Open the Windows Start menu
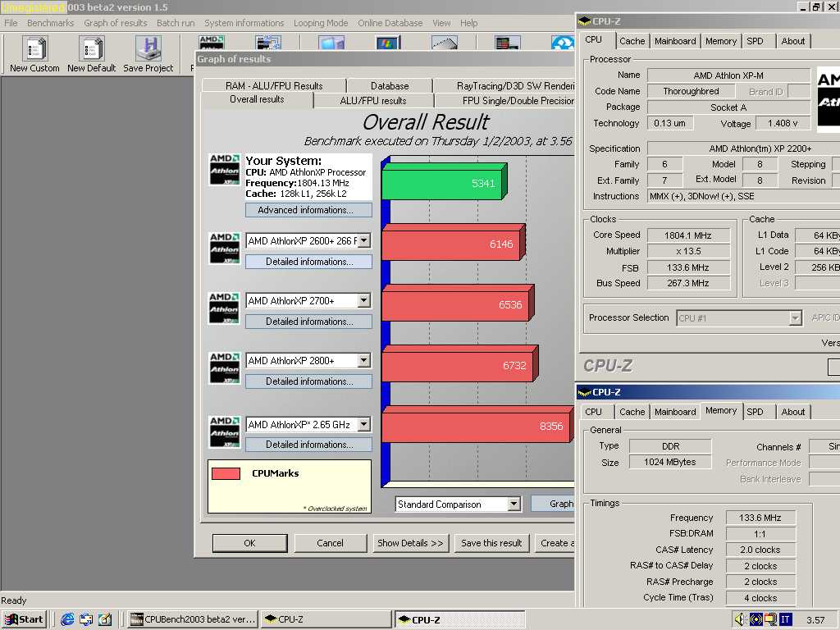 click(x=24, y=619)
